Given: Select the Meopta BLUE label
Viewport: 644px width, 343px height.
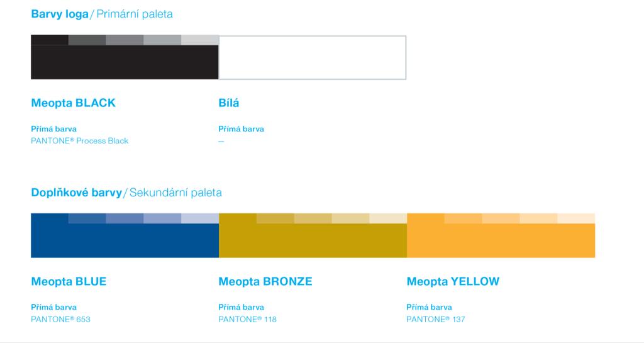Looking at the screenshot, I should coord(69,281).
